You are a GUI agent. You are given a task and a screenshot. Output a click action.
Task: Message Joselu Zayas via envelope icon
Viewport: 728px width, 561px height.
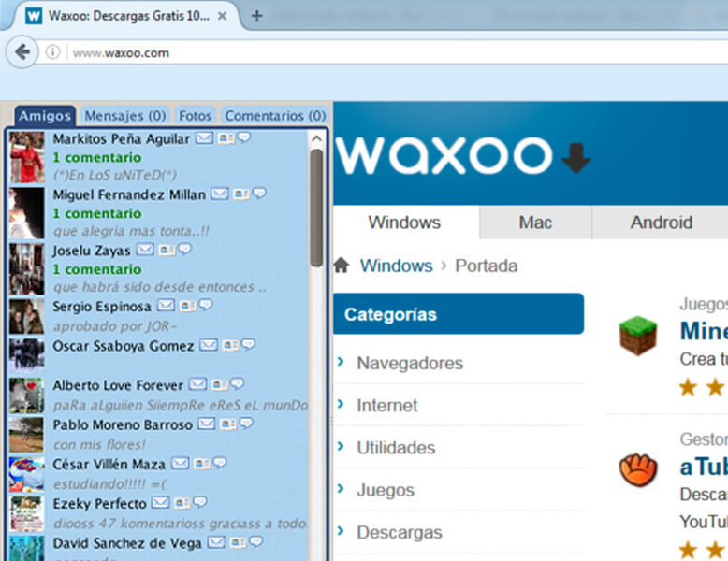145,250
